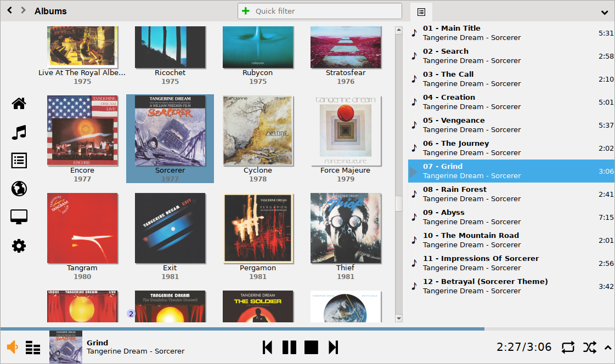Click the green plus filter icon
Screen dimensions: 615x364
pos(246,11)
